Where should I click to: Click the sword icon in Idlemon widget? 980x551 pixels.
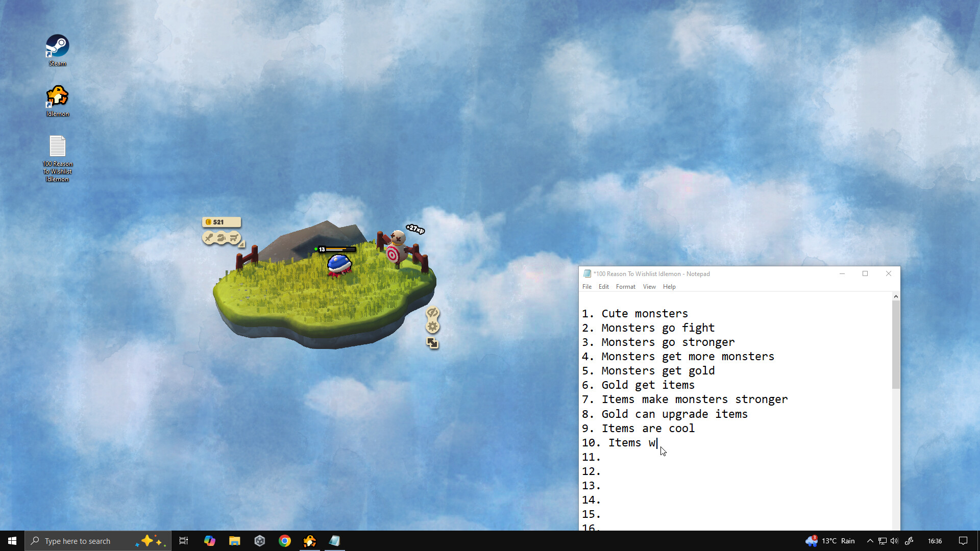(209, 238)
